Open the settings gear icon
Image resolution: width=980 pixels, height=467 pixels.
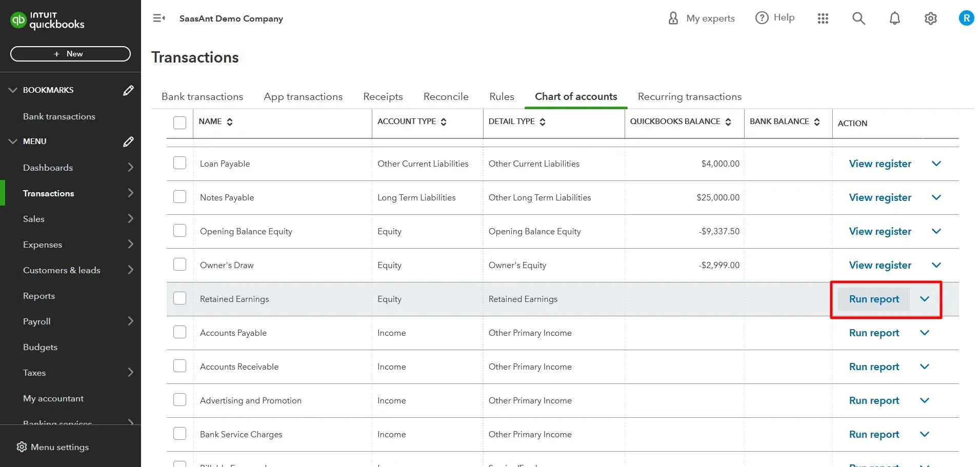point(931,18)
